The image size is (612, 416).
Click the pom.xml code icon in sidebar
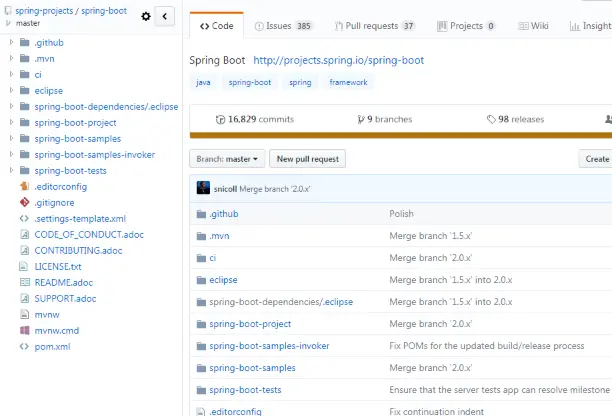(x=24, y=347)
